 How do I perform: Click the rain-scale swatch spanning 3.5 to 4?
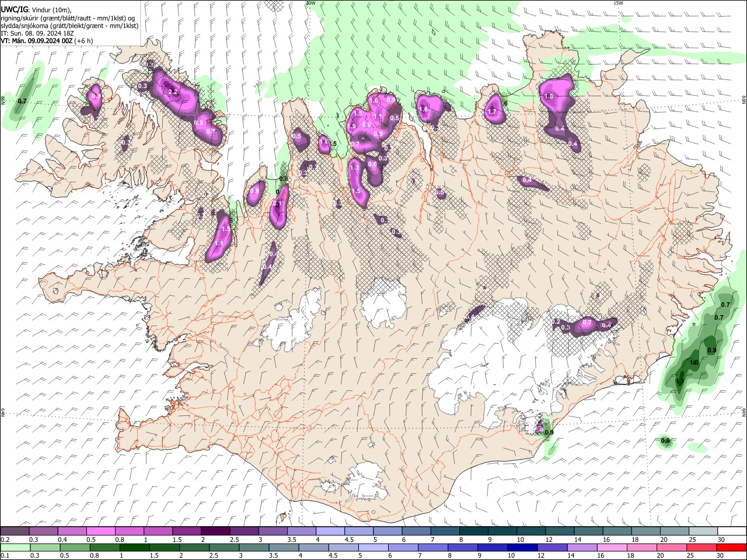point(284,547)
